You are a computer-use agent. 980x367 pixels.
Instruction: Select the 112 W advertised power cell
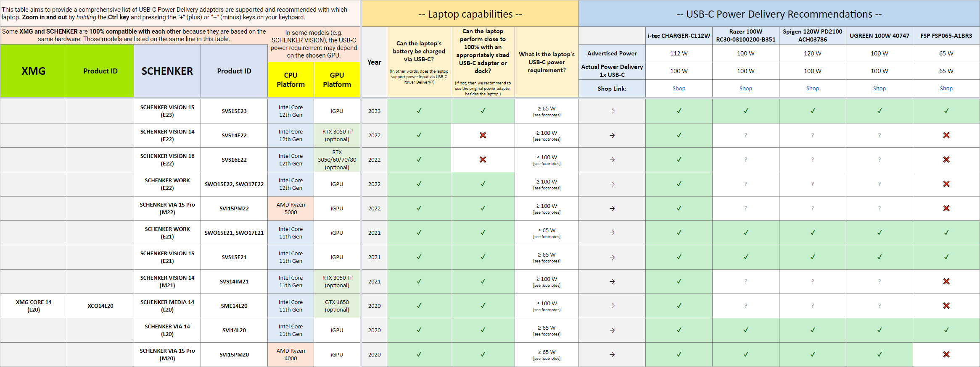[679, 53]
